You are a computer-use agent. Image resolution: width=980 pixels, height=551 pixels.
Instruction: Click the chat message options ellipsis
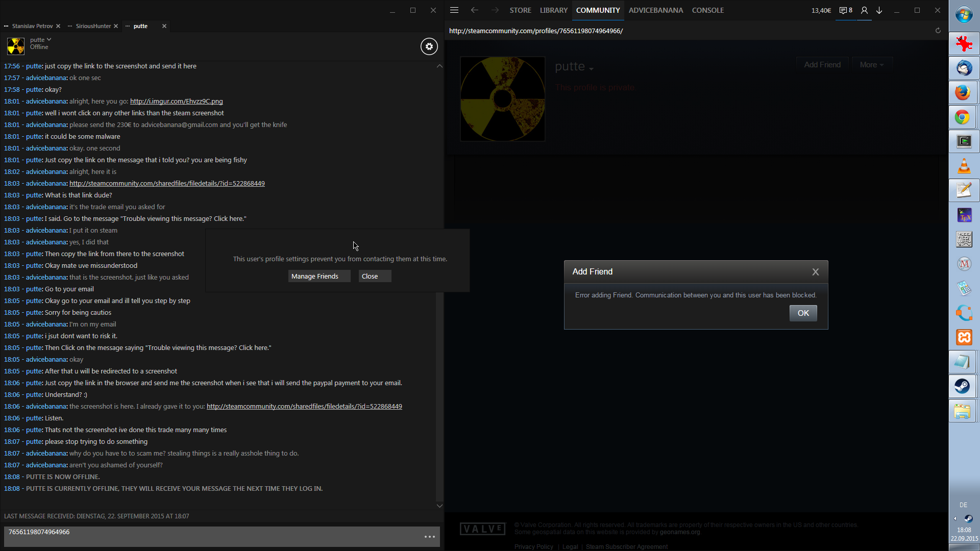click(430, 537)
